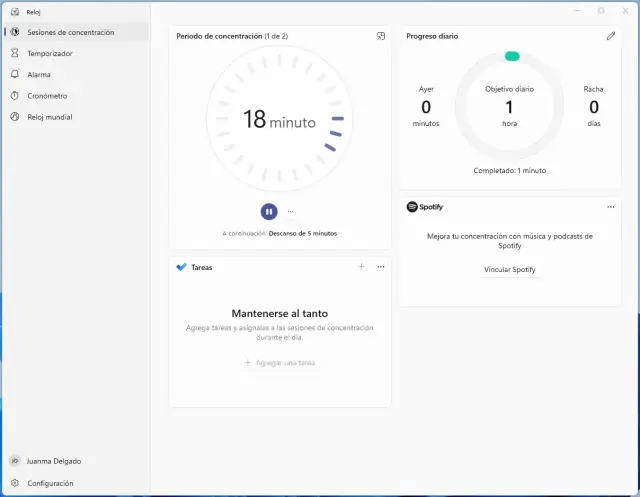This screenshot has height=497, width=640.
Task: Switch the concentration timer to compact view
Action: pos(381,36)
